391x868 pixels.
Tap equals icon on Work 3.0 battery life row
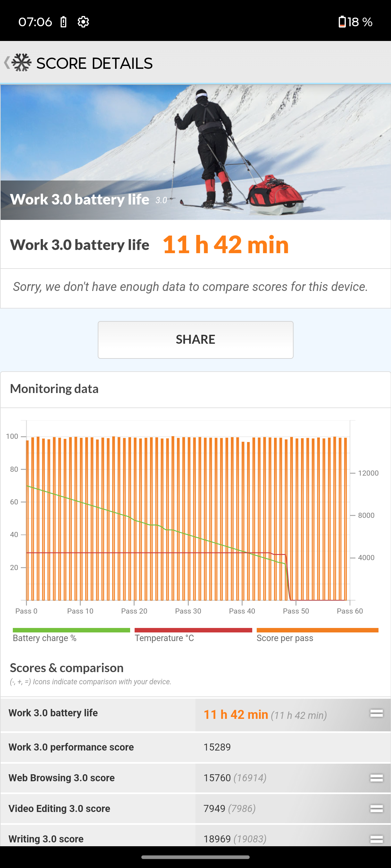376,713
